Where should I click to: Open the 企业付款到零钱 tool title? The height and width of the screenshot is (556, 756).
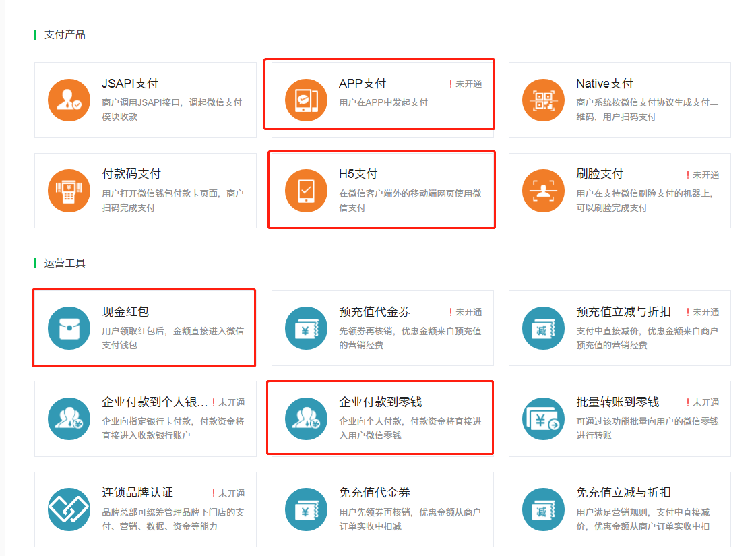point(380,402)
